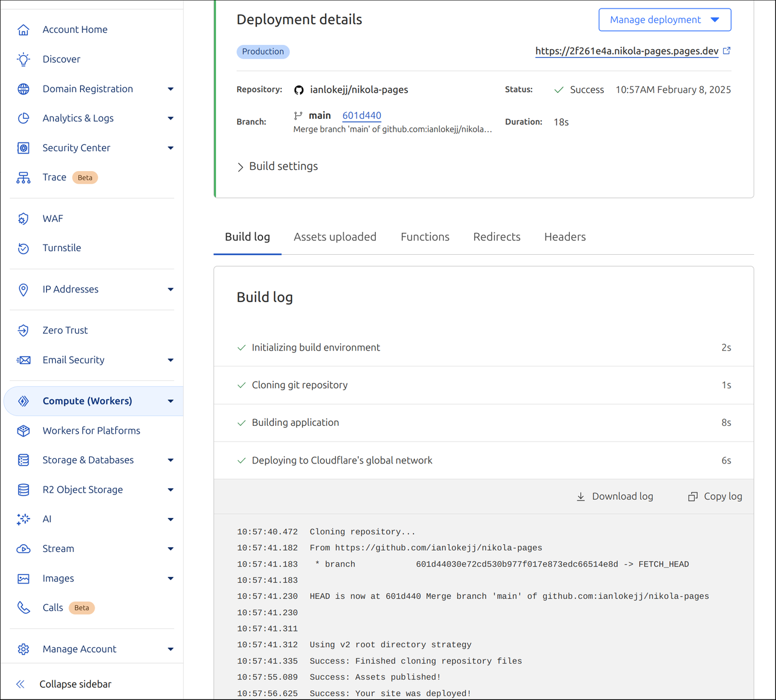Click the Calls phone icon

pos(23,607)
